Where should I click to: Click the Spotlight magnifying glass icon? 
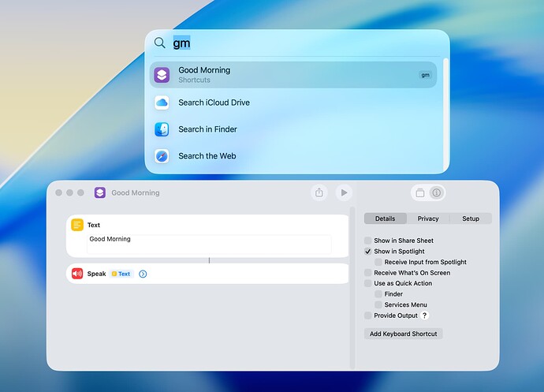[159, 43]
